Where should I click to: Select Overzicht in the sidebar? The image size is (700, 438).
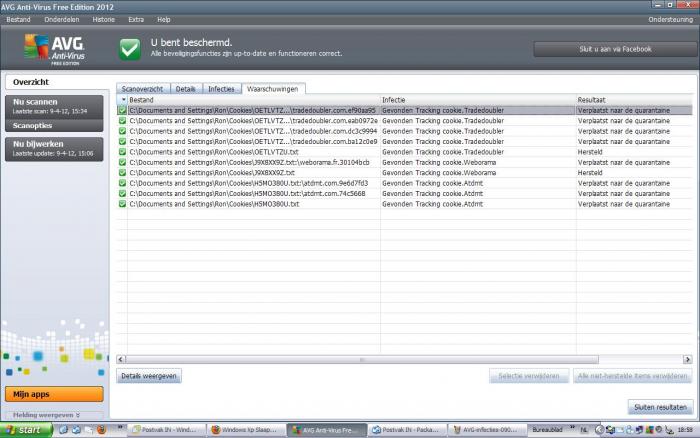point(57,82)
